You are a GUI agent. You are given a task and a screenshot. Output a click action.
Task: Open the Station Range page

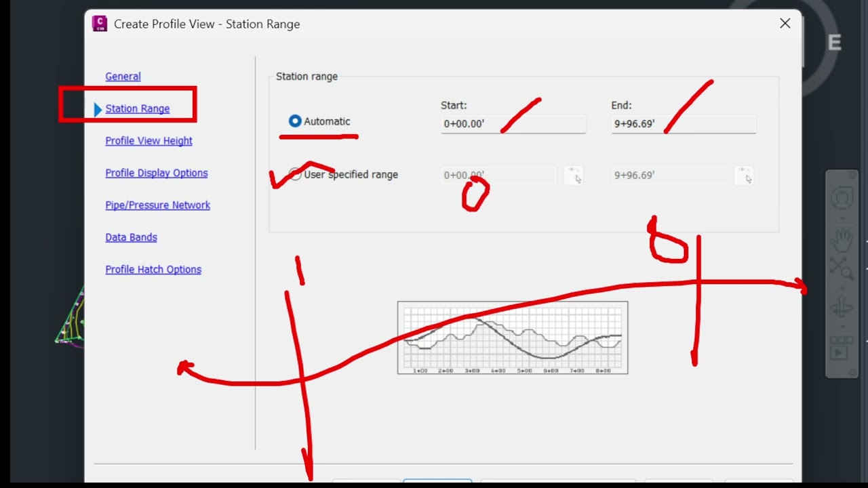coord(137,108)
